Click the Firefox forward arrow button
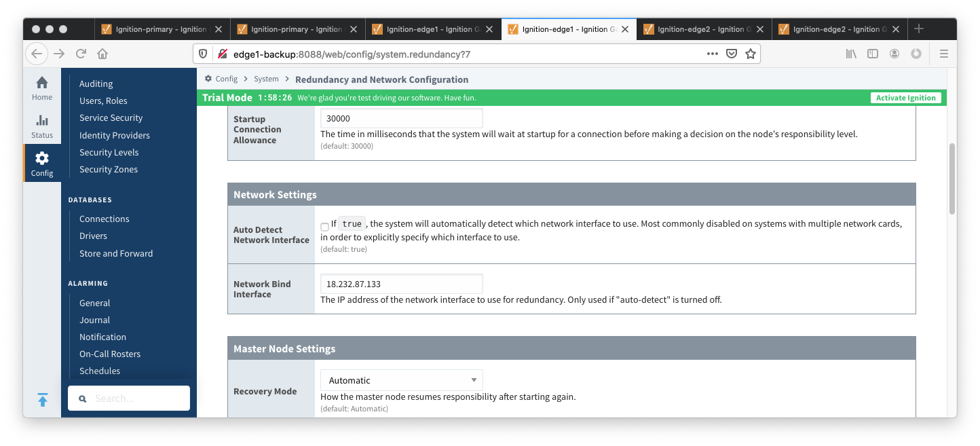Image resolution: width=980 pixels, height=446 pixels. [x=59, y=54]
